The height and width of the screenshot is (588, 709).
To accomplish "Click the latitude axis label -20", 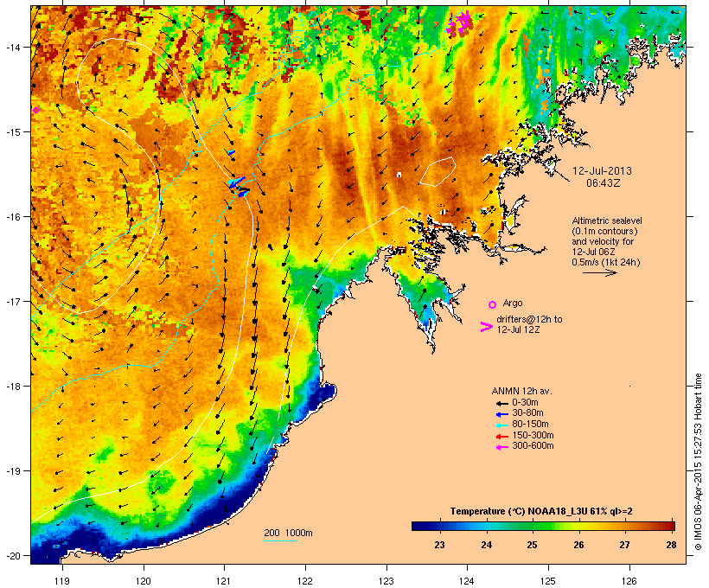I will tap(12, 555).
